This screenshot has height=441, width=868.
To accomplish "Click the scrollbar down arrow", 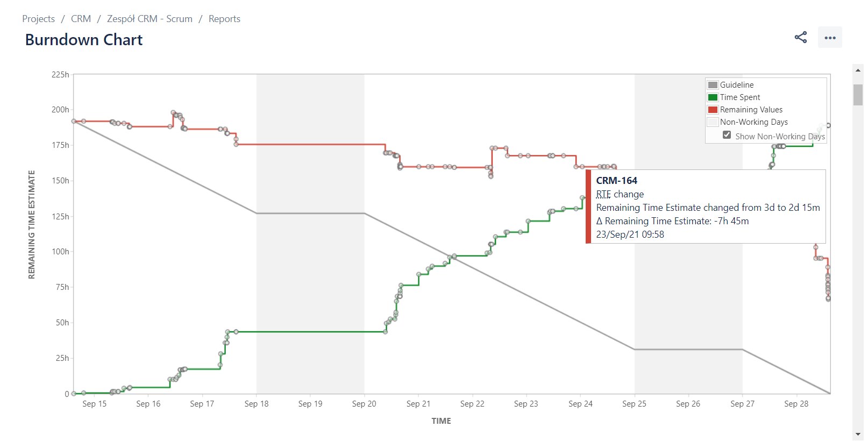I will coord(857,433).
